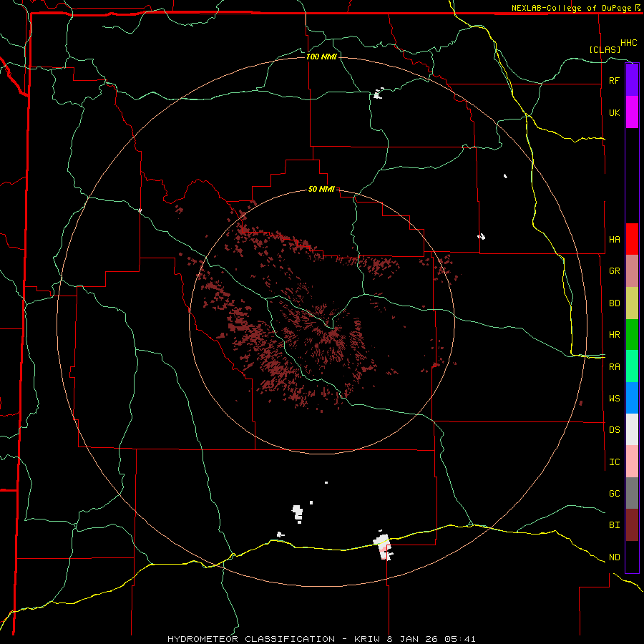Click the magenta UK legend color block
This screenshot has height=644, width=644.
632,112
